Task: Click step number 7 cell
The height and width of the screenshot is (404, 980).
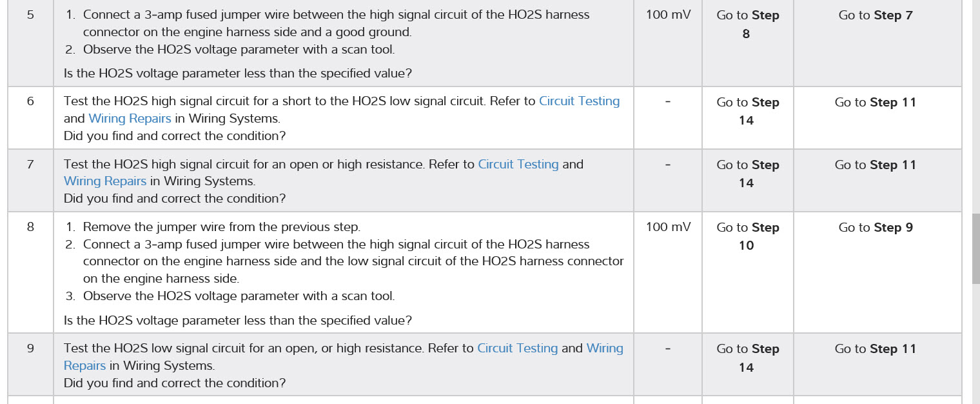Action: tap(30, 165)
